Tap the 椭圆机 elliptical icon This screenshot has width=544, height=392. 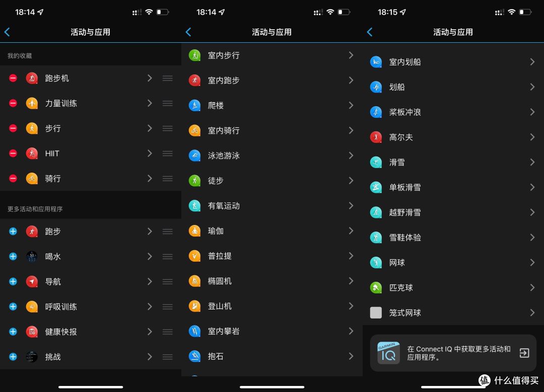[x=194, y=281]
